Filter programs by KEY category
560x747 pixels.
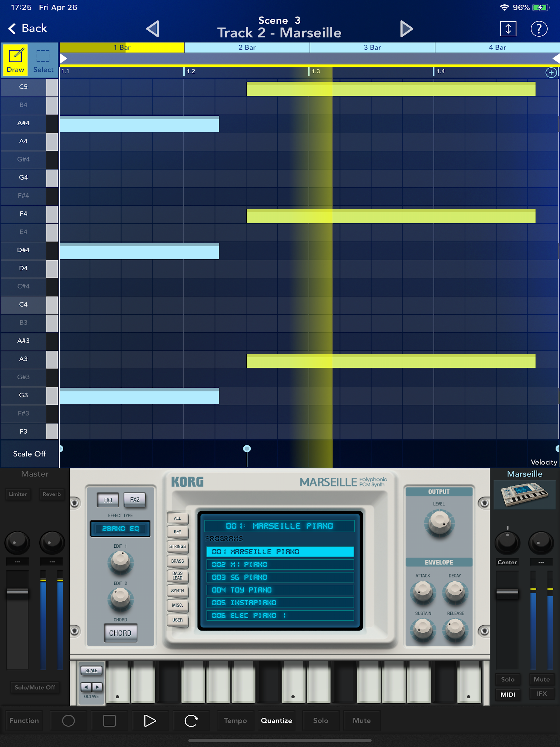click(x=177, y=532)
